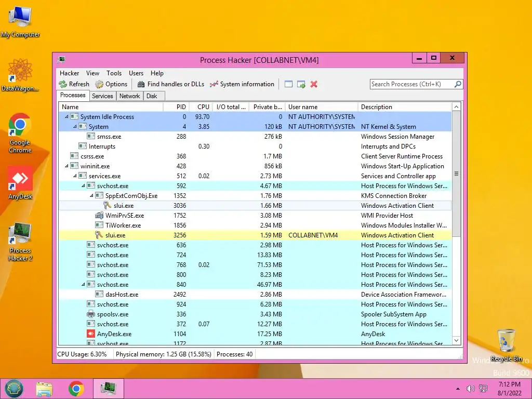Image resolution: width=532 pixels, height=399 pixels.
Task: Click the Refresh toolbar button
Action: click(74, 84)
